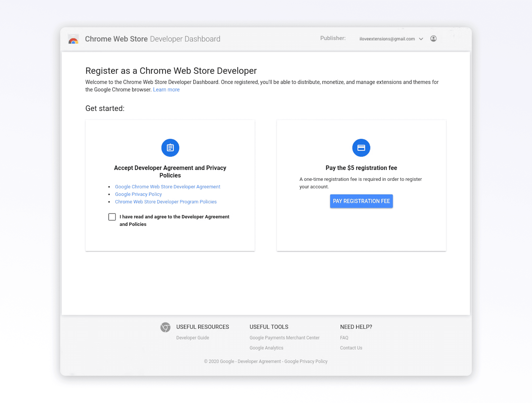Open the Google Privacy Policy link in card

[x=138, y=194]
